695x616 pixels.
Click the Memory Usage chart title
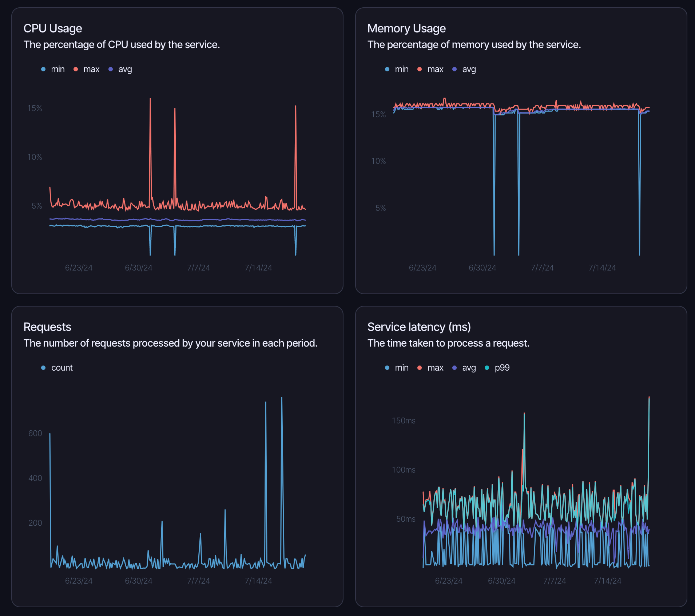(x=406, y=28)
